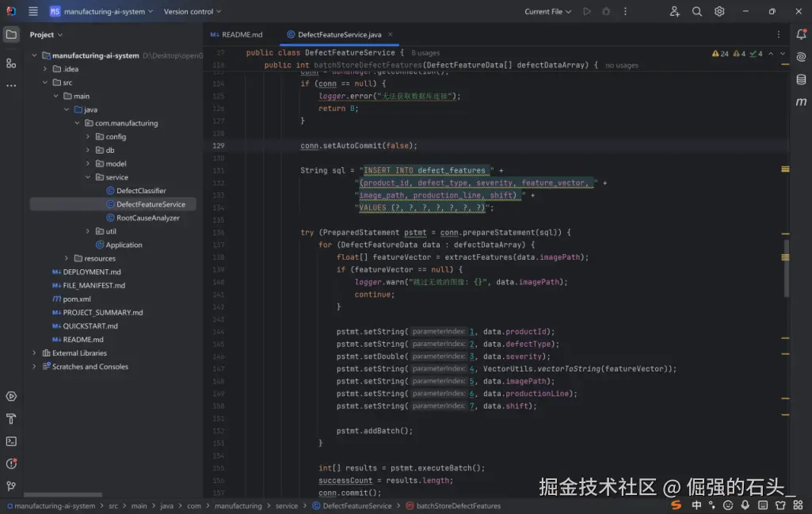This screenshot has height=514, width=812.
Task: Open the main hamburger menu
Action: pos(33,12)
